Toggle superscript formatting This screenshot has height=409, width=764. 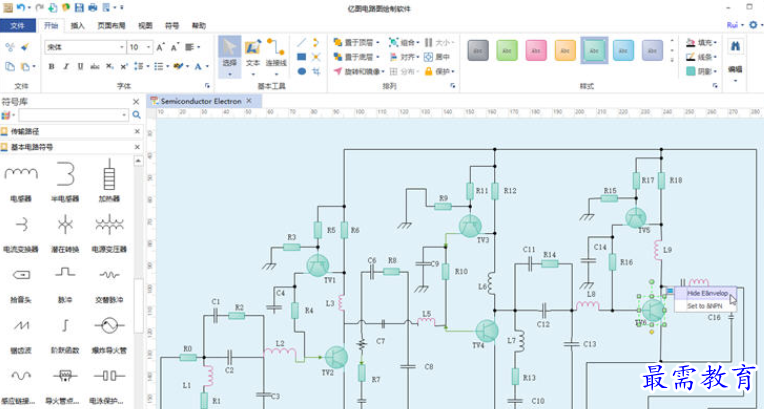(x=124, y=67)
